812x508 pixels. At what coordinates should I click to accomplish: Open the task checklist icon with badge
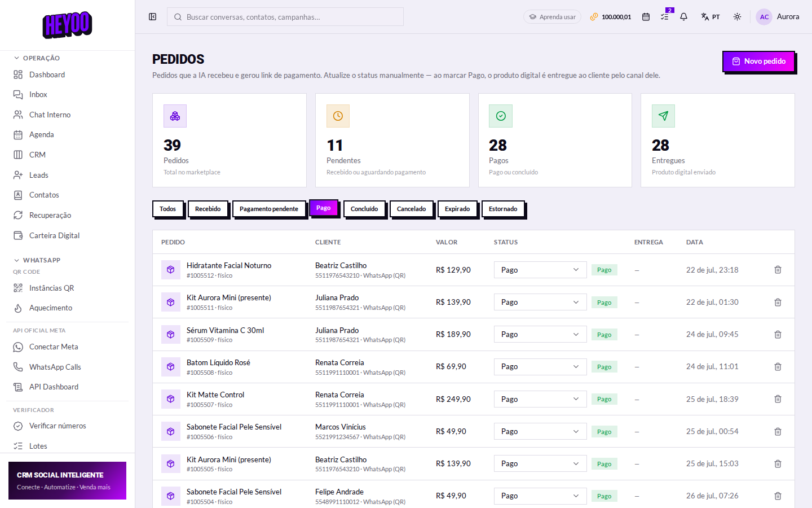tap(665, 17)
